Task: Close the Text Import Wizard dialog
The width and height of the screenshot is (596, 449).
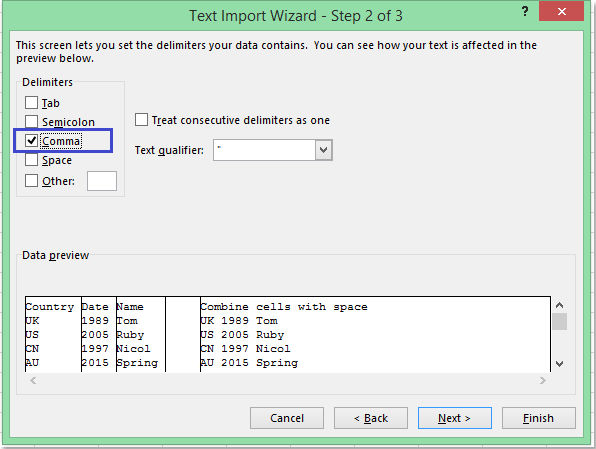Action: [561, 11]
